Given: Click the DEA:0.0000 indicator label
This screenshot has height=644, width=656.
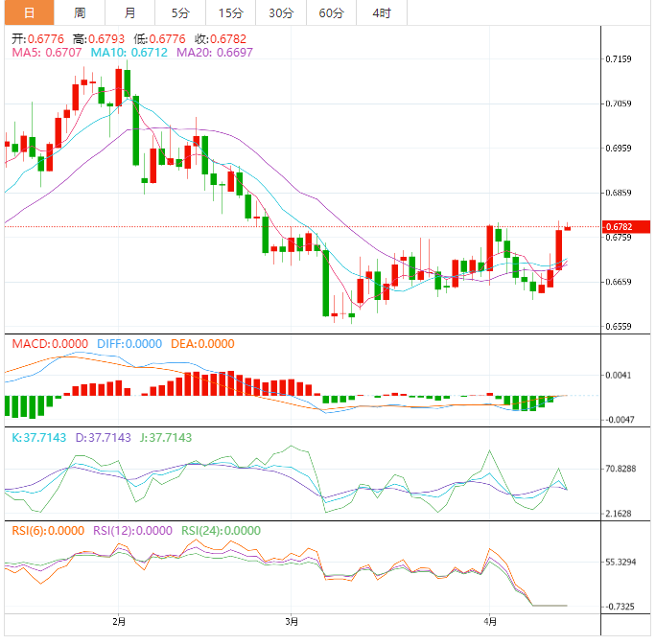Looking at the screenshot, I should pyautogui.click(x=202, y=344).
